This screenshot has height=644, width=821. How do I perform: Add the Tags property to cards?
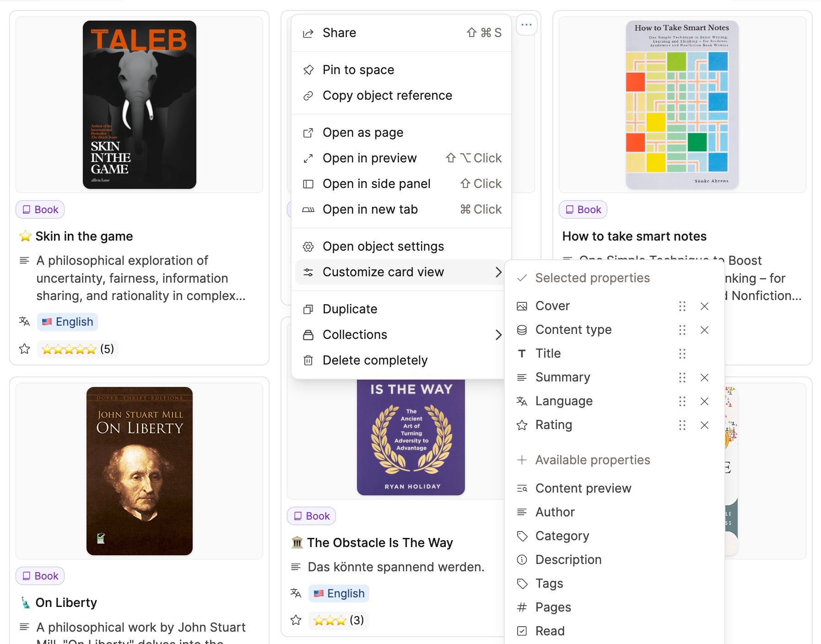(549, 583)
